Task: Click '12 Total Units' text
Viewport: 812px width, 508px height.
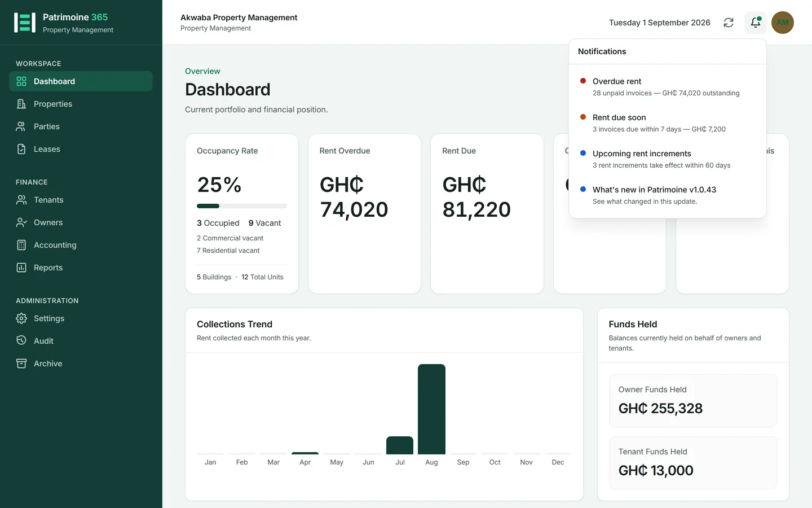Action: point(262,277)
